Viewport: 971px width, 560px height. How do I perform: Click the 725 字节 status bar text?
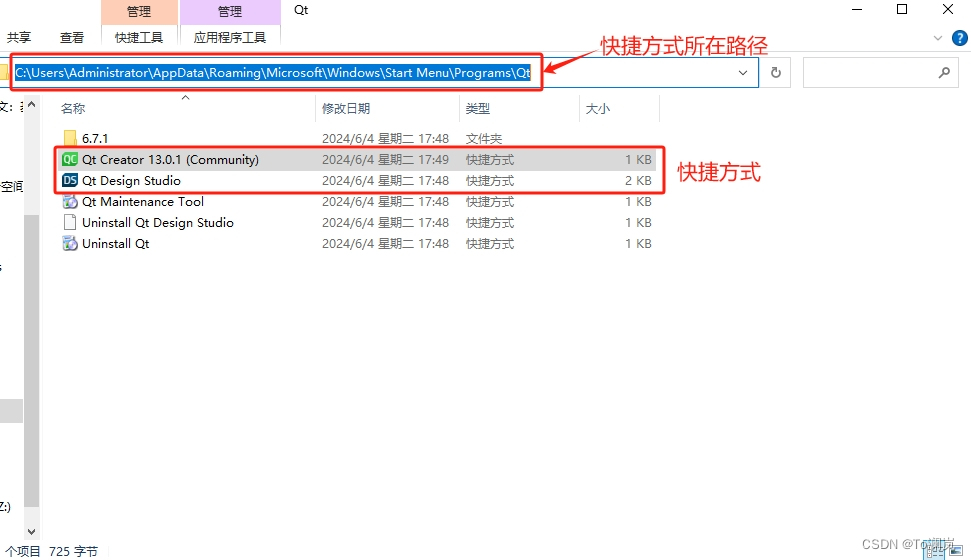(x=73, y=551)
